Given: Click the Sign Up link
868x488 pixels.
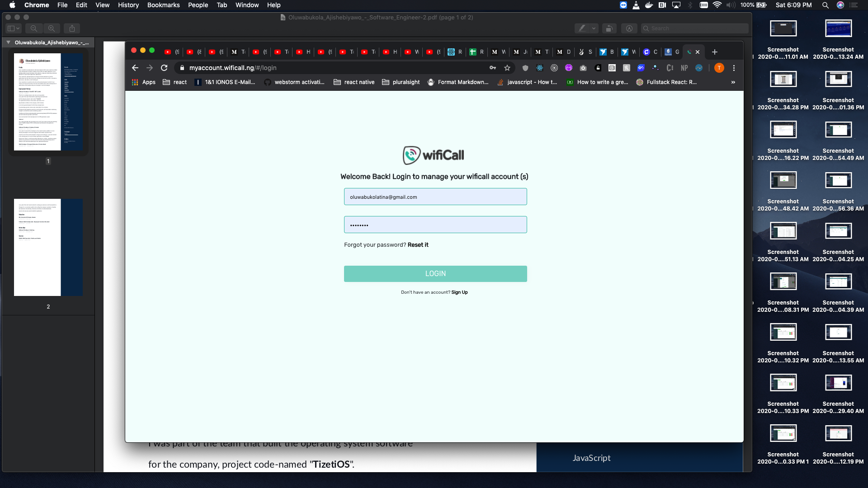Looking at the screenshot, I should (x=459, y=292).
